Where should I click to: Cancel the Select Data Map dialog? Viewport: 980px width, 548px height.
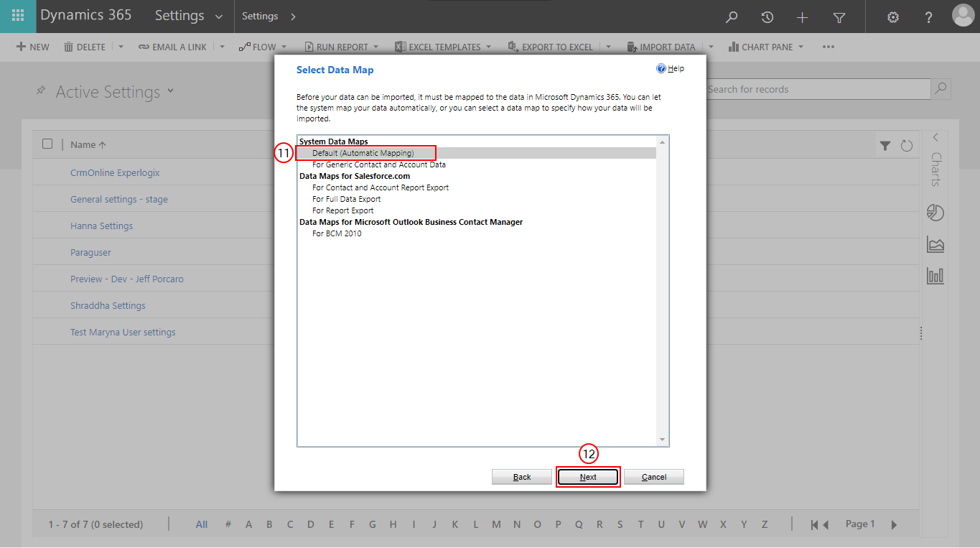click(654, 477)
